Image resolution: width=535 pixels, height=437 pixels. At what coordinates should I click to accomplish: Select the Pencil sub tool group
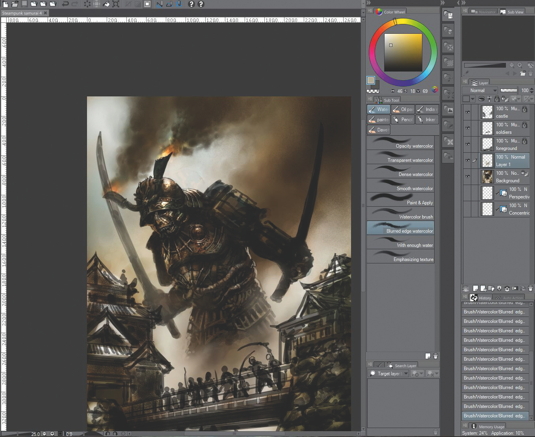pos(403,120)
